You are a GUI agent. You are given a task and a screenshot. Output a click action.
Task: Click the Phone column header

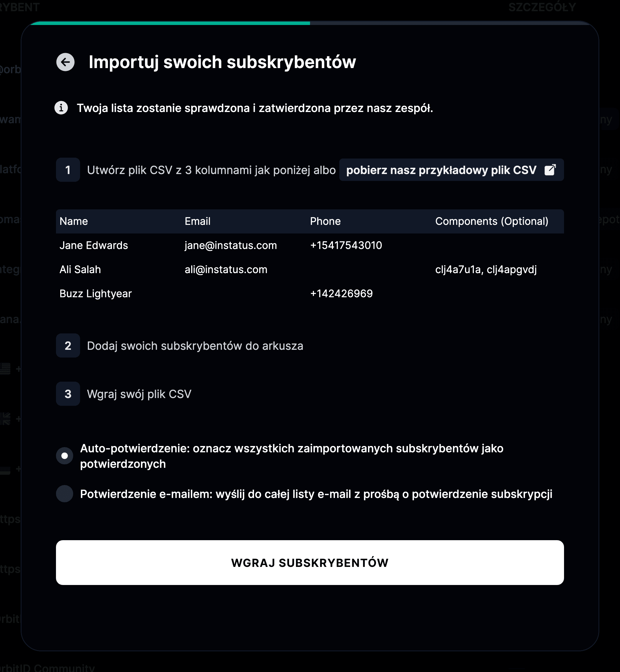pos(325,221)
